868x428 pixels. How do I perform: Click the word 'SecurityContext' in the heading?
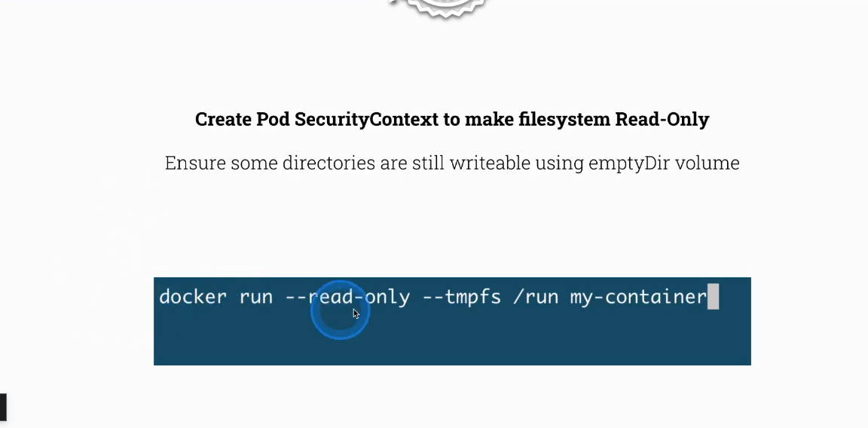click(x=366, y=119)
